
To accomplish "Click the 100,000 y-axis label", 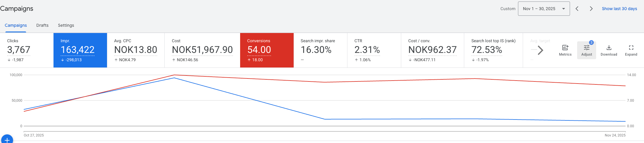I will coord(16,75).
